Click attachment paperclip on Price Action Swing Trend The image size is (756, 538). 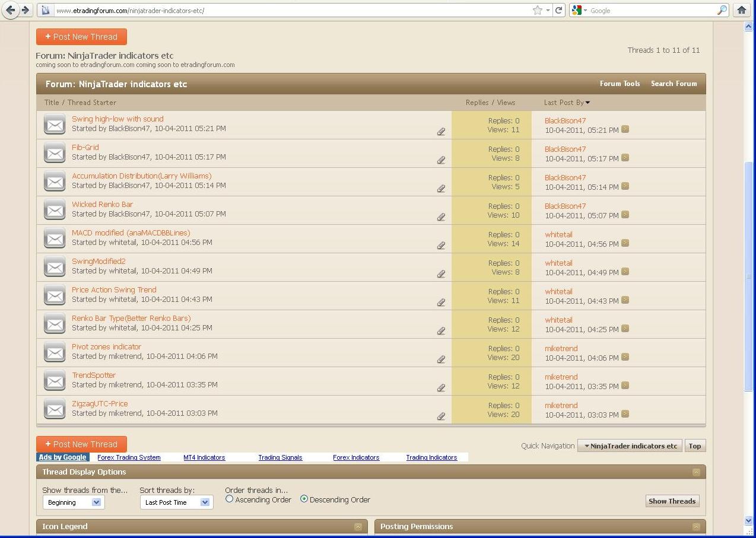(x=441, y=303)
